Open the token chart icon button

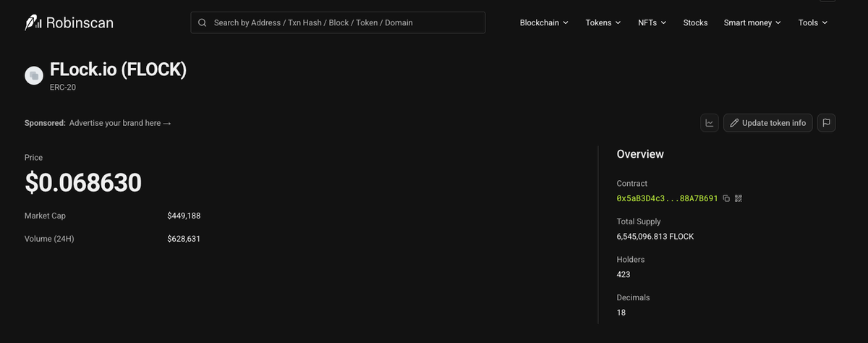click(710, 123)
